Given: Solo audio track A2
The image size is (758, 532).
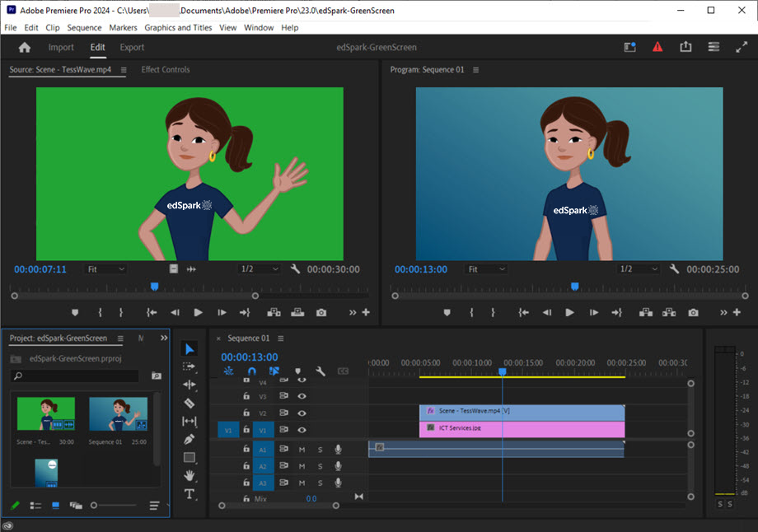Looking at the screenshot, I should click(320, 466).
